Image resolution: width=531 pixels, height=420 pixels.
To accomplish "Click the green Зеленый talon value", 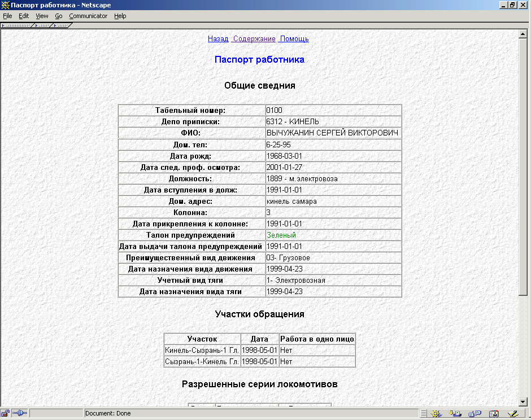I will tap(281, 235).
